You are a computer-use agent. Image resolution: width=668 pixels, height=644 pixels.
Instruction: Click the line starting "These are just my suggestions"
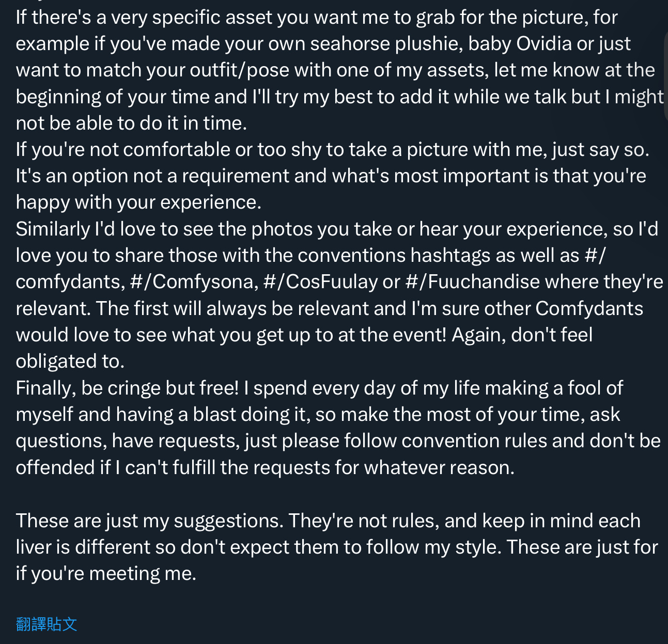(x=328, y=521)
